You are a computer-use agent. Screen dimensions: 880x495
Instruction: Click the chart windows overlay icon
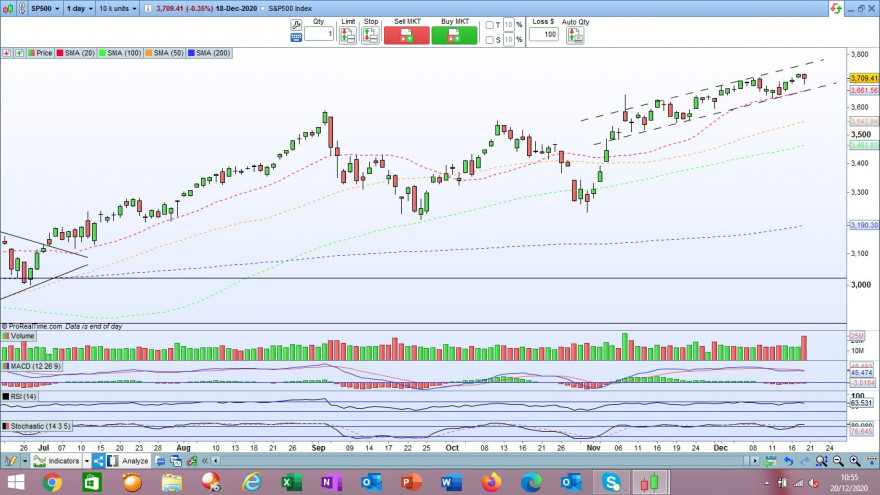pyautogui.click(x=176, y=461)
